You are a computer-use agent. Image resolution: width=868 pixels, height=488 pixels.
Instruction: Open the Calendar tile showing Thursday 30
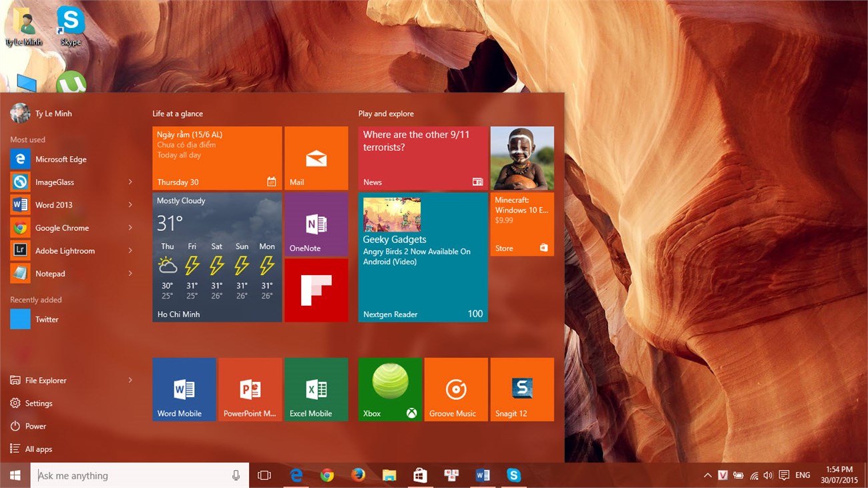click(x=217, y=158)
